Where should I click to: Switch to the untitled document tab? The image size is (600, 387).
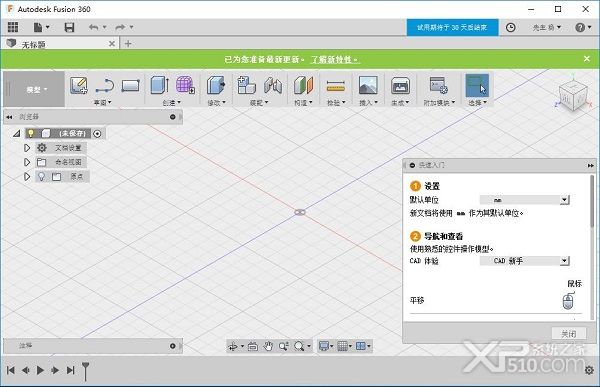pyautogui.click(x=60, y=44)
